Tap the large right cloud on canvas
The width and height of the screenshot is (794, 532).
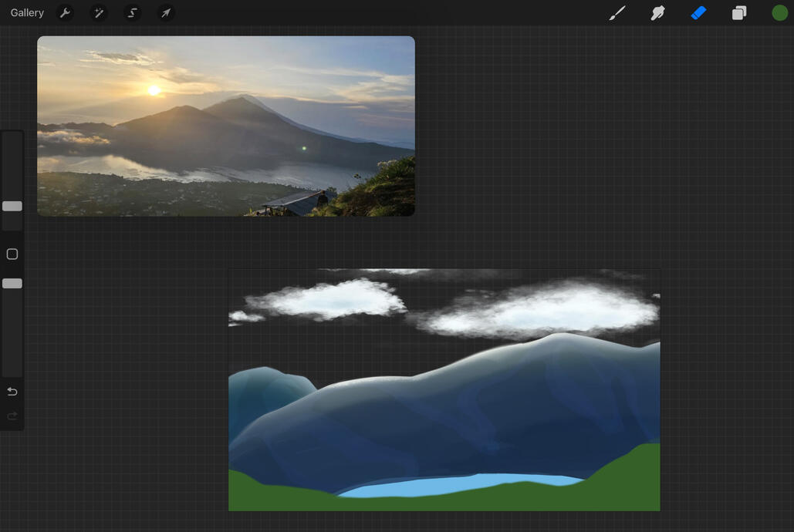(x=544, y=310)
